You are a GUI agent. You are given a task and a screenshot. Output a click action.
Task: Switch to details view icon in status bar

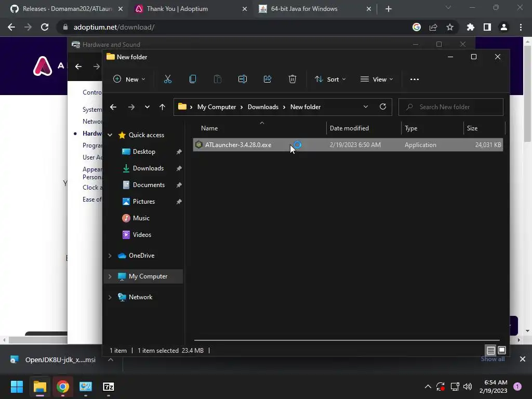point(490,350)
